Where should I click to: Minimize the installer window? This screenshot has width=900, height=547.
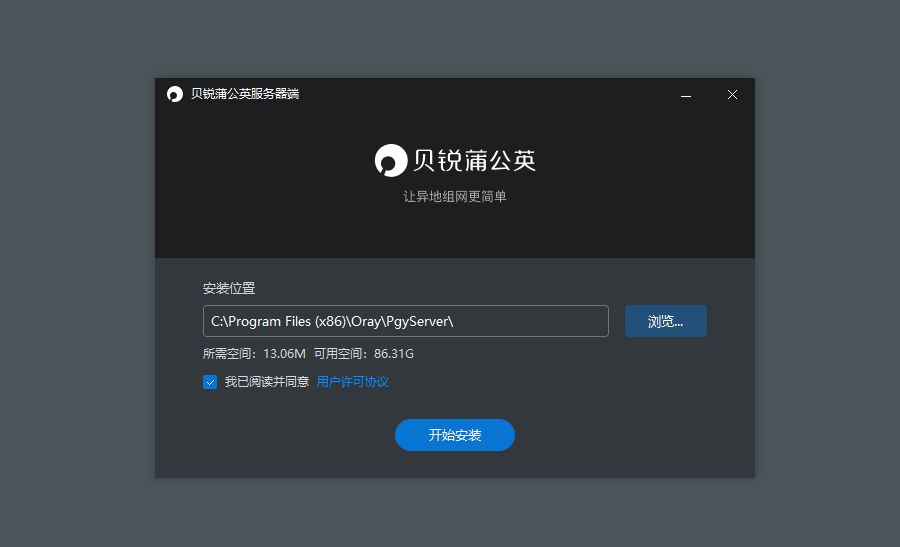pyautogui.click(x=685, y=95)
